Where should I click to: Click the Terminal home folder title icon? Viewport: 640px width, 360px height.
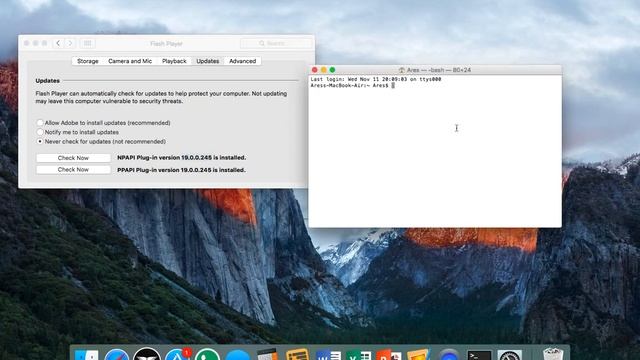[402, 70]
